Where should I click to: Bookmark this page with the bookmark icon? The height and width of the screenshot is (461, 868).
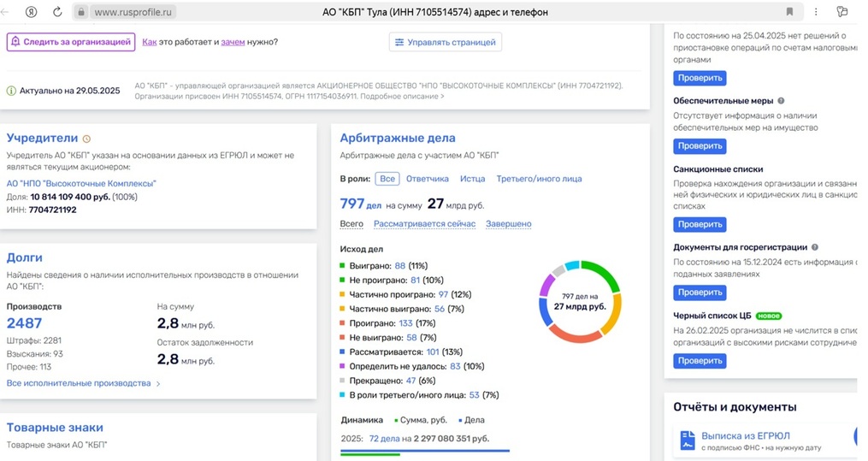click(789, 12)
